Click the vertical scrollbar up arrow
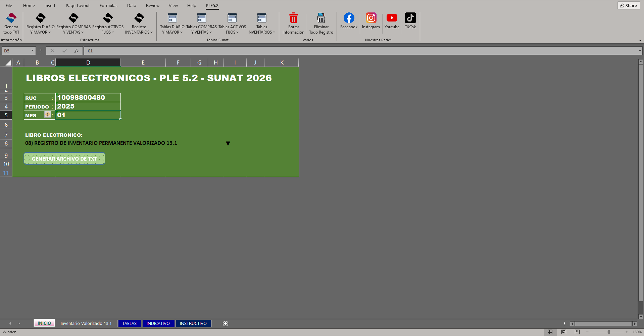The image size is (644, 336). pyautogui.click(x=641, y=62)
